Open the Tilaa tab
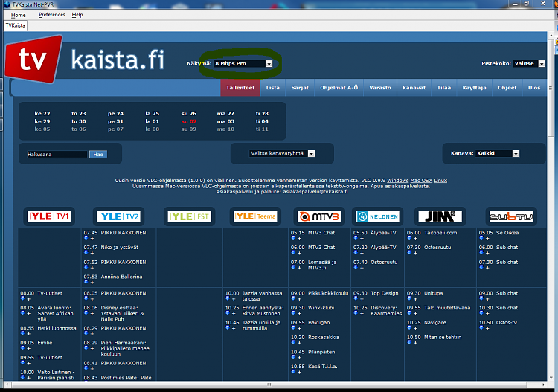 [443, 88]
